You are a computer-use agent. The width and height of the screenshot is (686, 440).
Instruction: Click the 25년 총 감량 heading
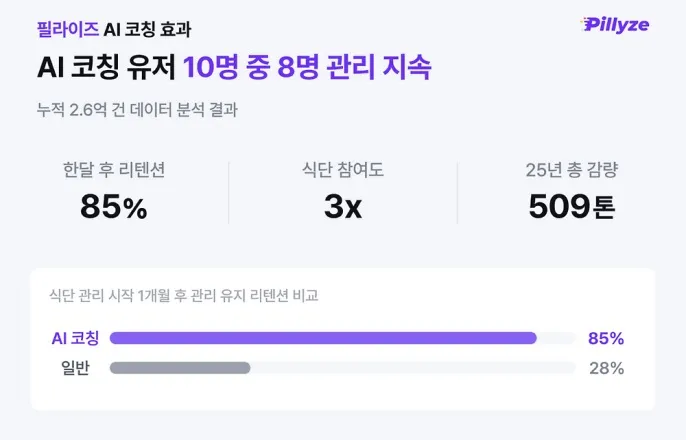[x=571, y=170]
